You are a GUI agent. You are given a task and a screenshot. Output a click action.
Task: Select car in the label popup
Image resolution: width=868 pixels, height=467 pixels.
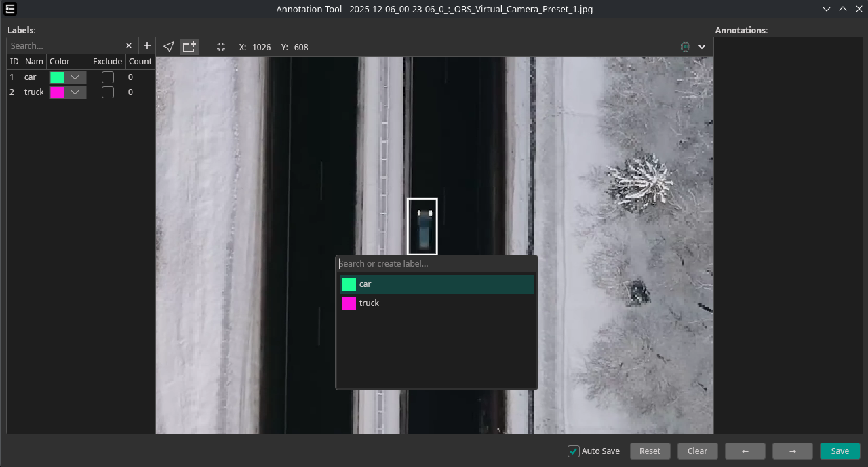coord(436,284)
